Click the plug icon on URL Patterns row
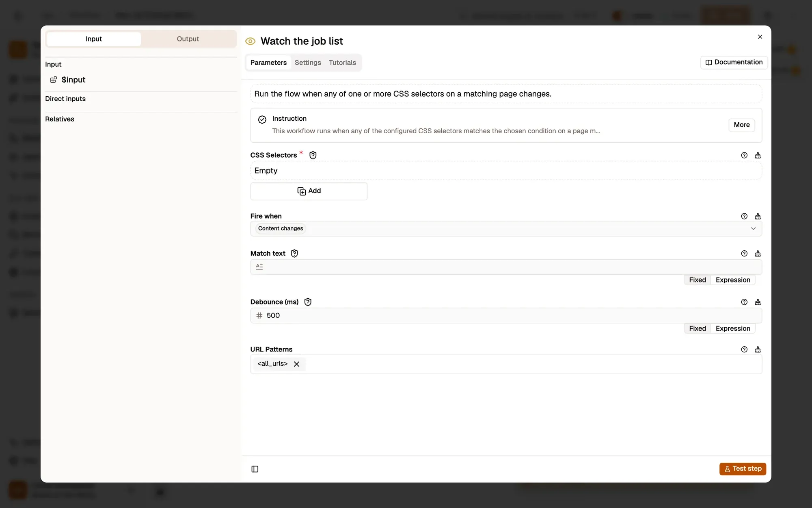This screenshot has width=812, height=508. coord(758,350)
